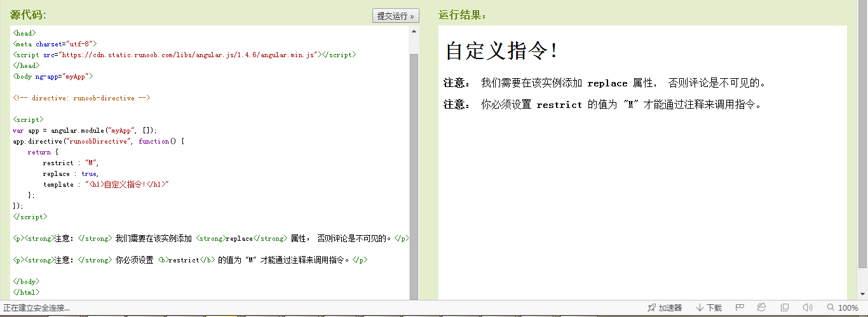Open the 加速器 accelerator in status bar
This screenshot has width=868, height=317.
pyautogui.click(x=664, y=307)
